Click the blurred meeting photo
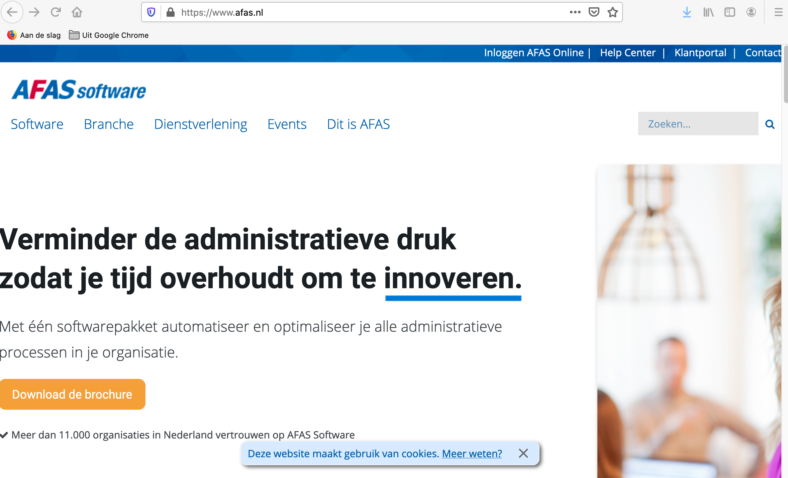 (689, 322)
